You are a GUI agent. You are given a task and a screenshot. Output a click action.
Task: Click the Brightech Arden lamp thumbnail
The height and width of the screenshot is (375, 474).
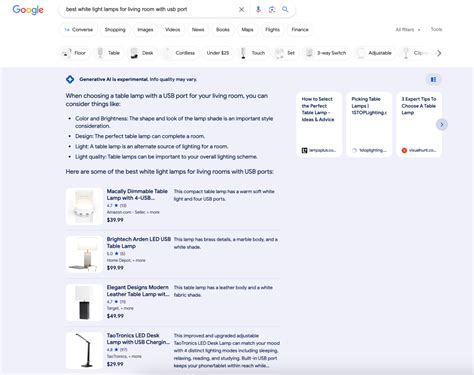click(84, 254)
